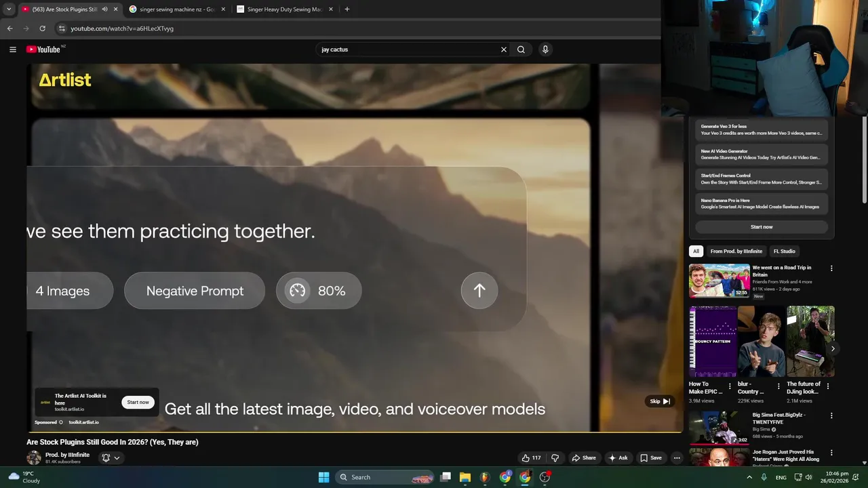Open Task View in the taskbar

(x=446, y=477)
